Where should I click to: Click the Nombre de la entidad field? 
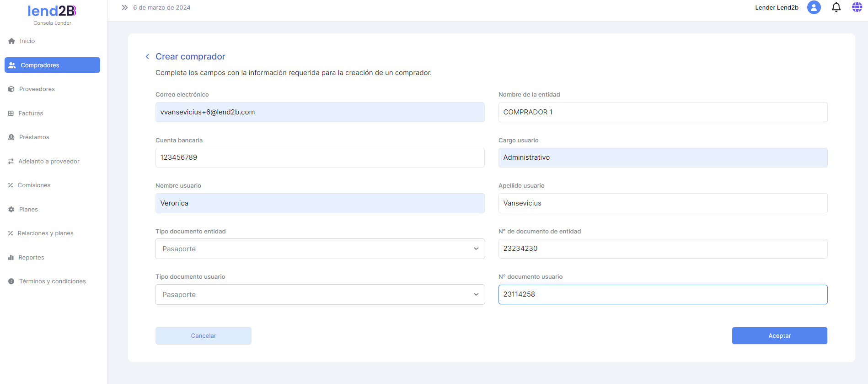tap(663, 112)
